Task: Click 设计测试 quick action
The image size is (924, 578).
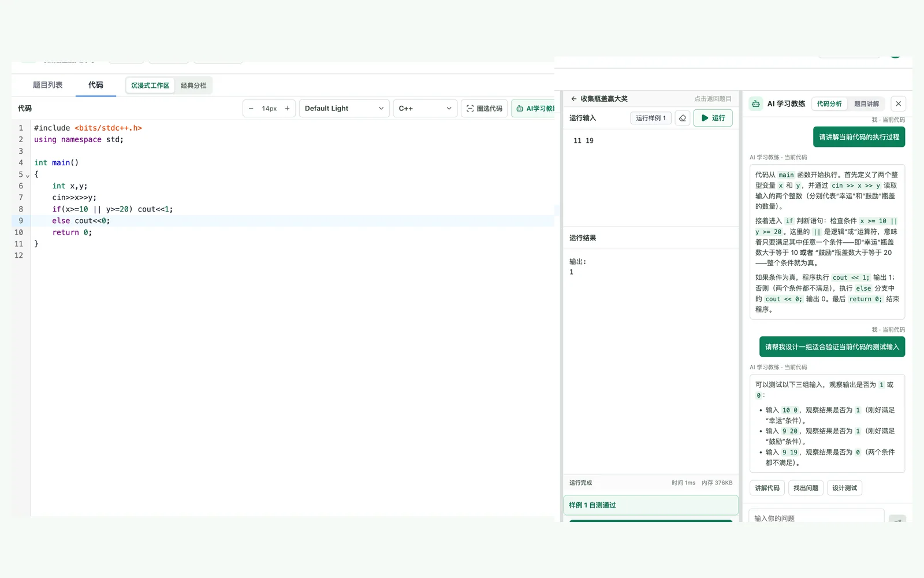Action: (x=844, y=488)
